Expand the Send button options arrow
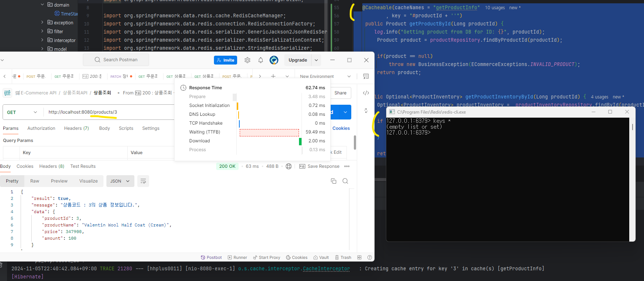Viewport: 644px width, 281px height. click(x=345, y=112)
